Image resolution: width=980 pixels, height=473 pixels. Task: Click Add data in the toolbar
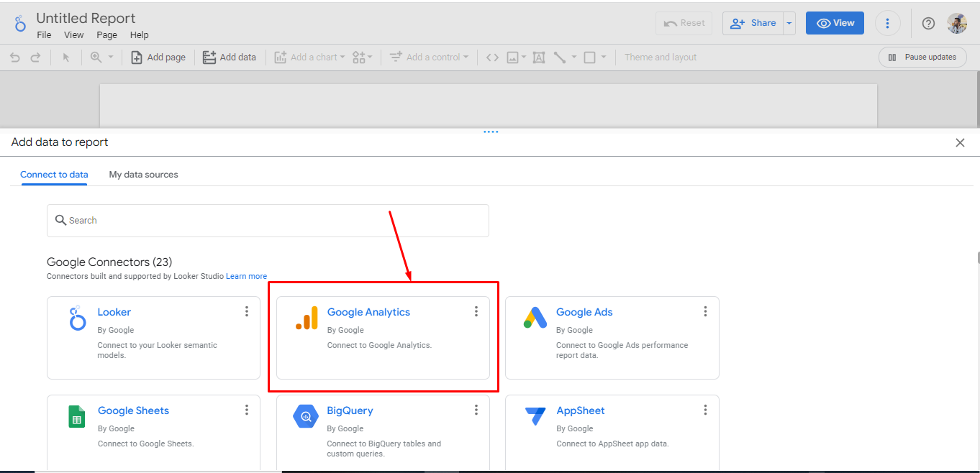point(230,58)
